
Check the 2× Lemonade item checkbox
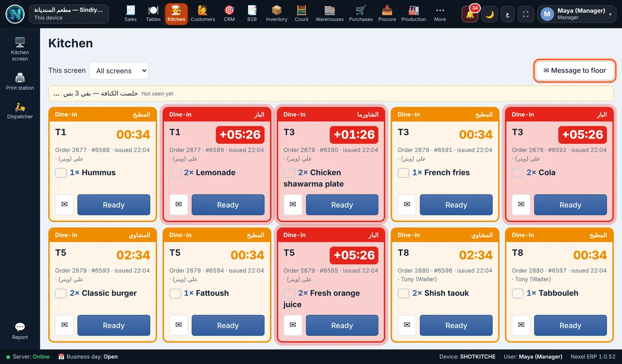(175, 173)
